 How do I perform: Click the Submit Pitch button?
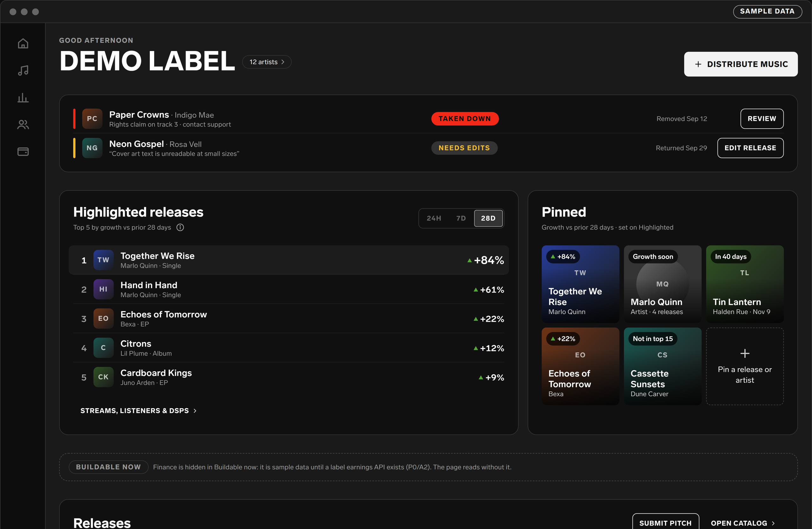665,522
